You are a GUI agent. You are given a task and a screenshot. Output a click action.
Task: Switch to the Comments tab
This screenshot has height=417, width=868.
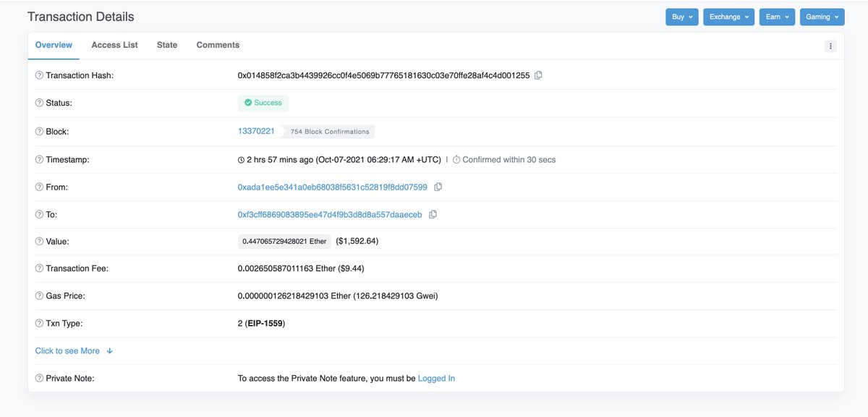tap(218, 45)
